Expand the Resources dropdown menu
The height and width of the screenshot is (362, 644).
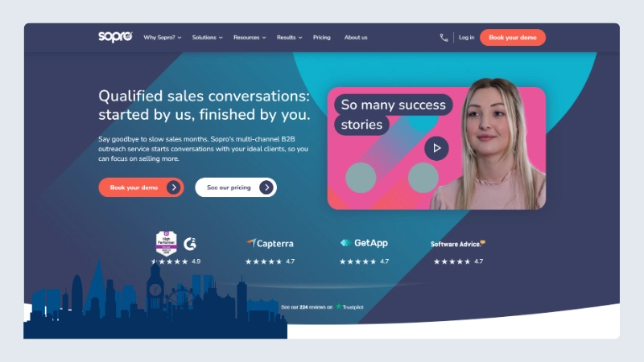click(250, 37)
